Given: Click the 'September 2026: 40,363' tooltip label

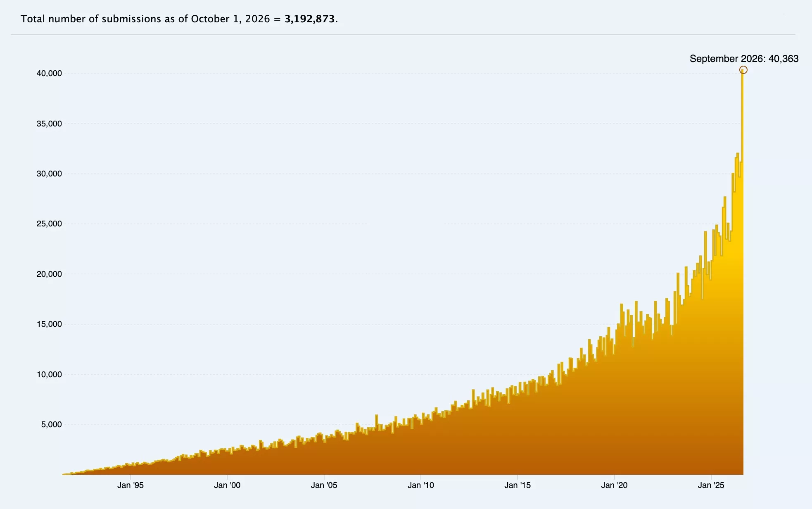Looking at the screenshot, I should [744, 59].
